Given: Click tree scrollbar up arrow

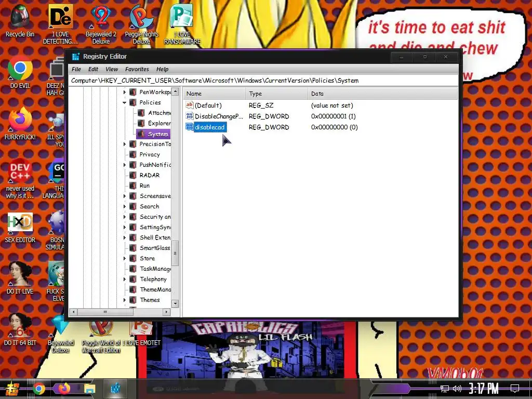Looking at the screenshot, I should [175, 91].
